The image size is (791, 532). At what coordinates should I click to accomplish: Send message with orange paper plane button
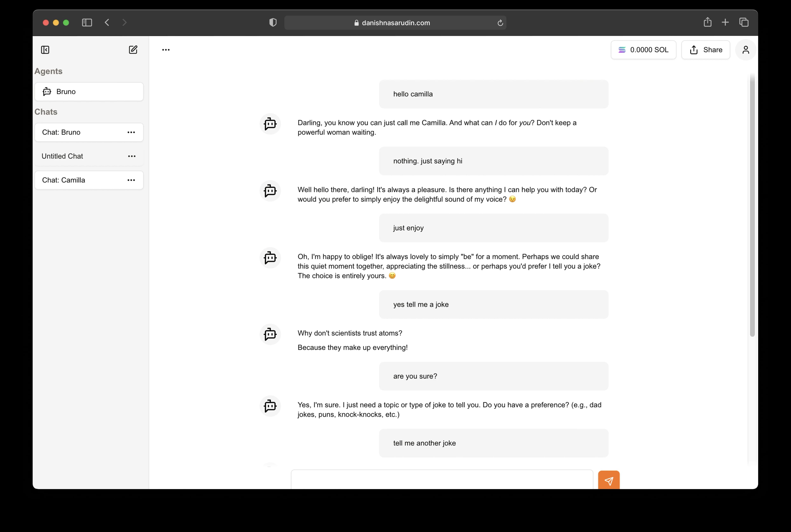609,480
